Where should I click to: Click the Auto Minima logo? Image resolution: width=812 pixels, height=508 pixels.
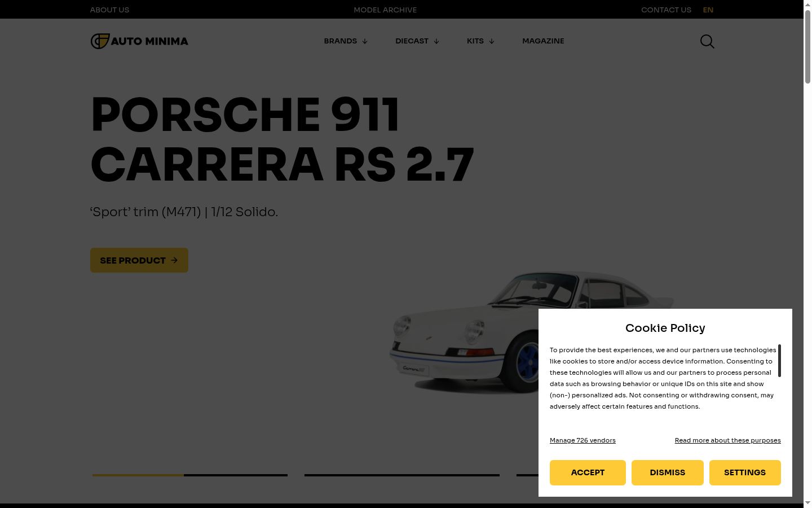139,41
